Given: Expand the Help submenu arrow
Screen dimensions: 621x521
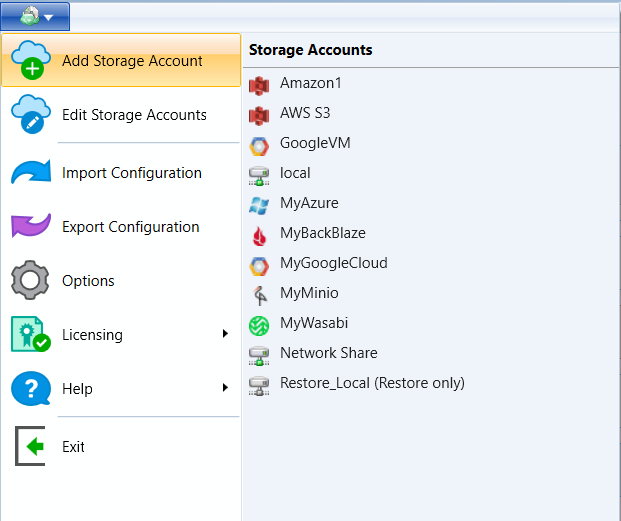Looking at the screenshot, I should point(225,388).
